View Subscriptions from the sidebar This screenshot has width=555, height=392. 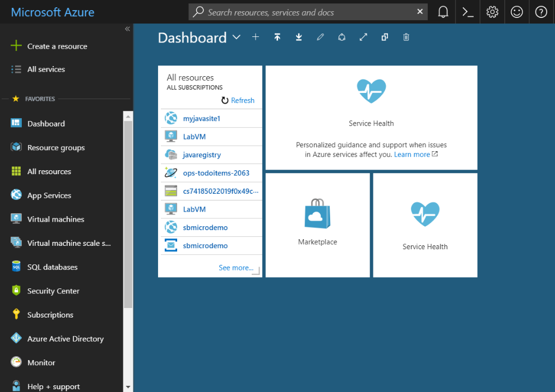coord(50,315)
